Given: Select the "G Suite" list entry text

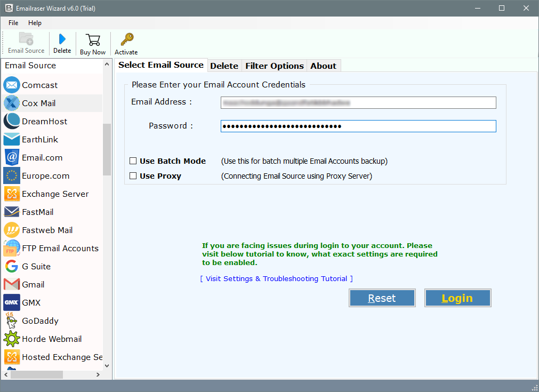Looking at the screenshot, I should pos(36,267).
